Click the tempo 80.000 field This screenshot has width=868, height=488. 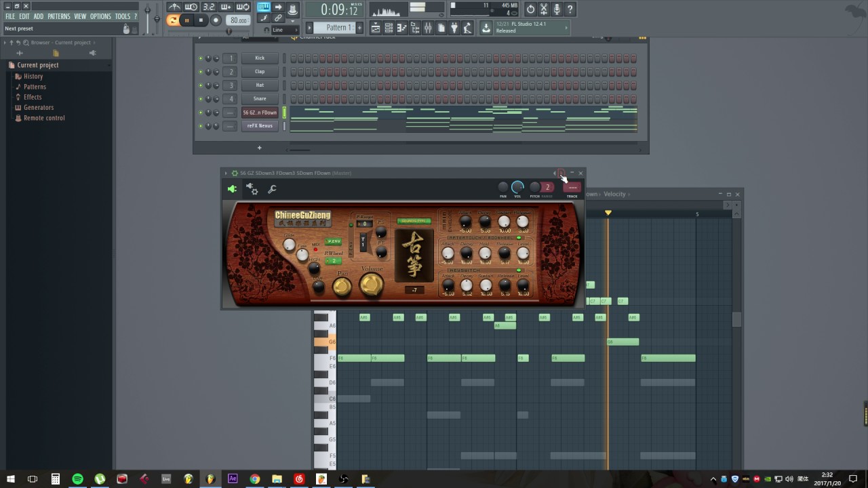(238, 20)
